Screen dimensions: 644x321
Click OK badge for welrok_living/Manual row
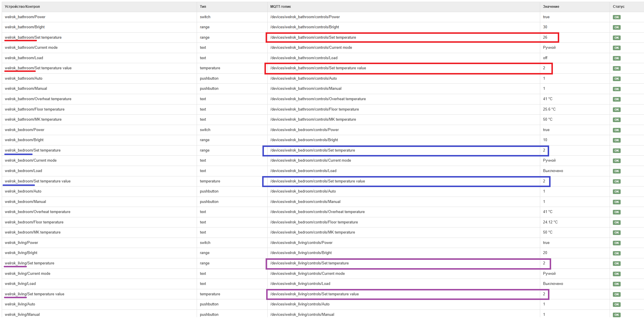pos(617,315)
